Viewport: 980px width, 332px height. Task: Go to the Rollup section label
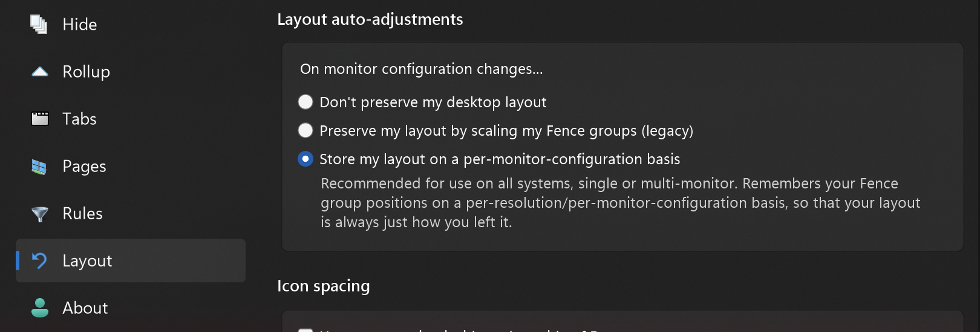87,71
